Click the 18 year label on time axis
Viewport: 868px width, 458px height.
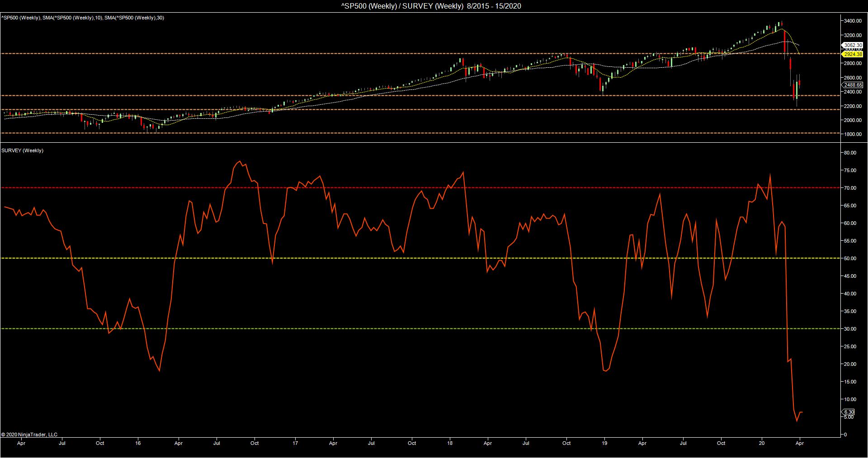coord(450,443)
